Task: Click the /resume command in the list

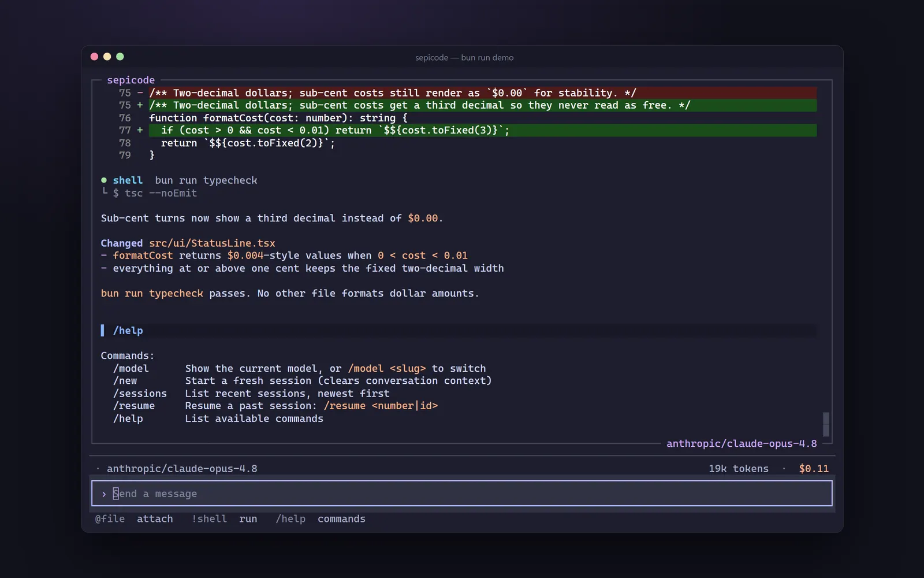Action: coord(134,406)
